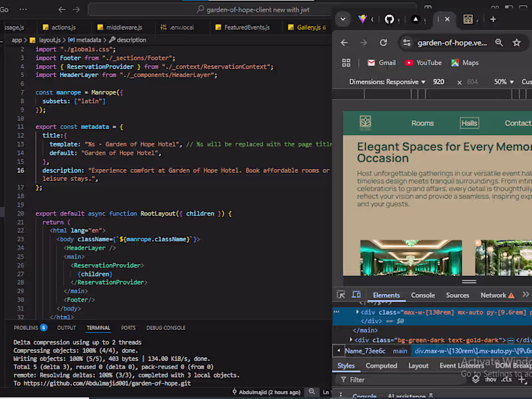
Task: Click the Halls navigation link on the page
Action: 469,122
